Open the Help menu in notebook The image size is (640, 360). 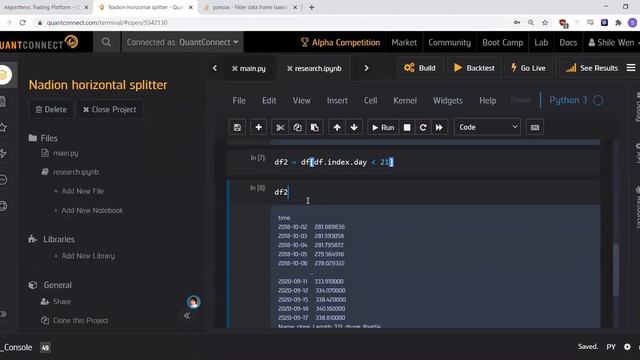(x=488, y=100)
